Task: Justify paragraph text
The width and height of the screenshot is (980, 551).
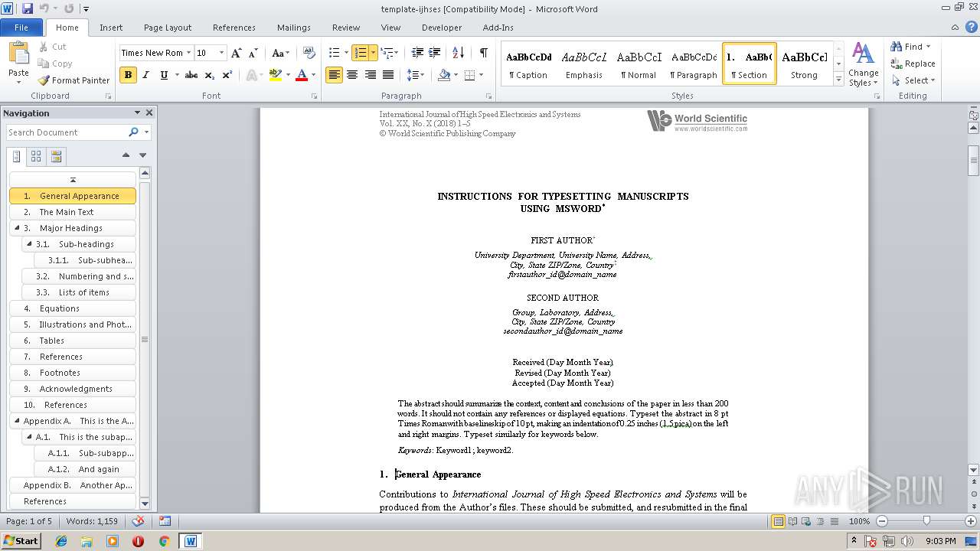Action: 388,75
